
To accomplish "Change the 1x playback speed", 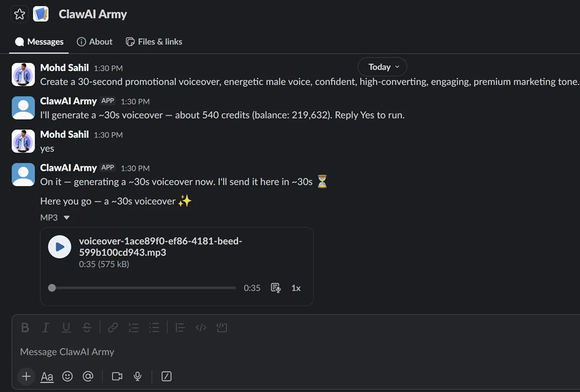I will (296, 288).
